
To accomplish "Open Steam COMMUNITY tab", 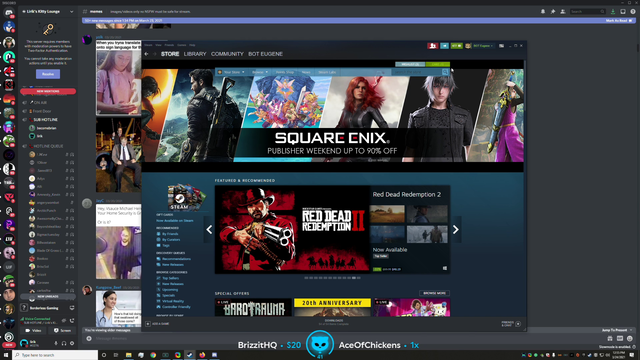I will pos(227,54).
